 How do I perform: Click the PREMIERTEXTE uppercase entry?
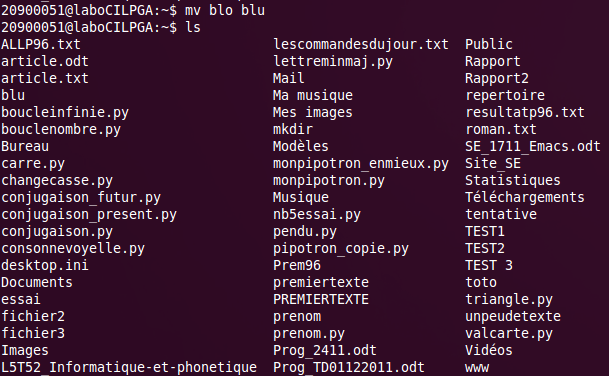click(x=321, y=299)
